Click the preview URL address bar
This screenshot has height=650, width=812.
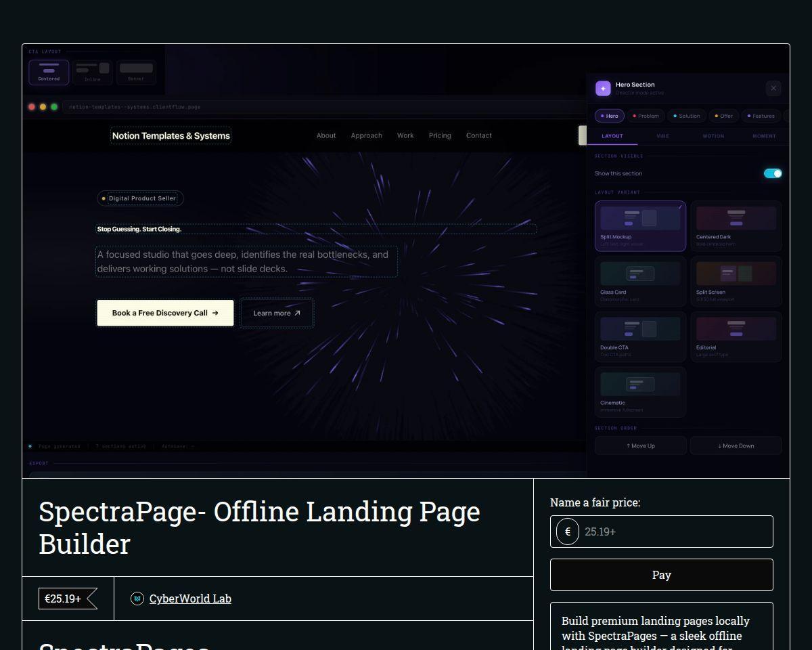(325, 107)
